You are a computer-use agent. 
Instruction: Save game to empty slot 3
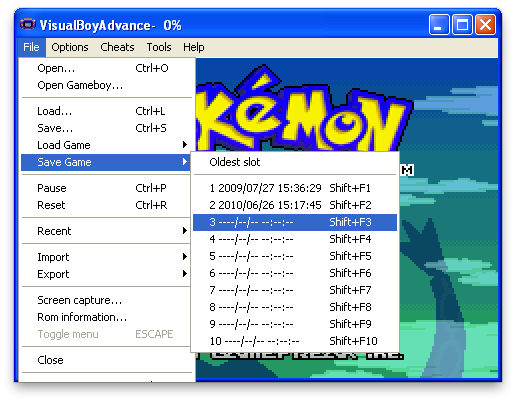tap(295, 222)
